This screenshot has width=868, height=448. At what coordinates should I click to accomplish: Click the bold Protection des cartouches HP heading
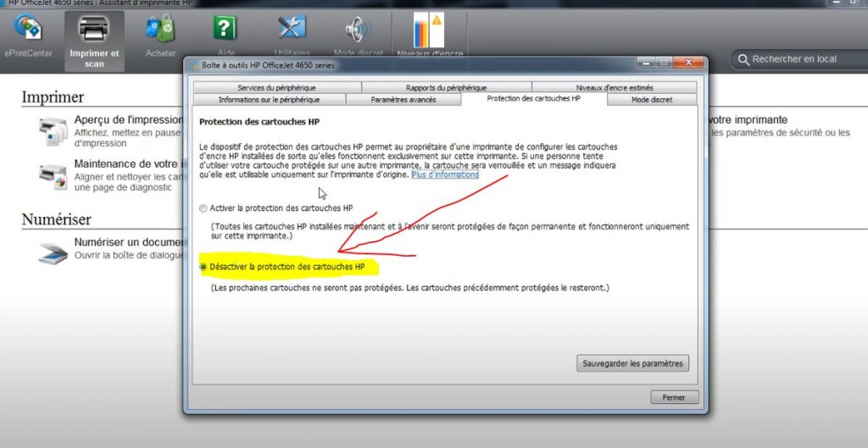(259, 121)
